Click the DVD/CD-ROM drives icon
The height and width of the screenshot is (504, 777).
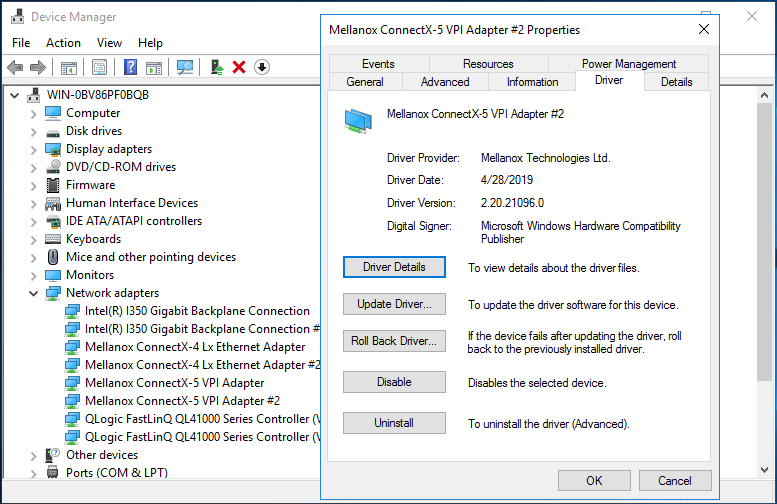53,167
